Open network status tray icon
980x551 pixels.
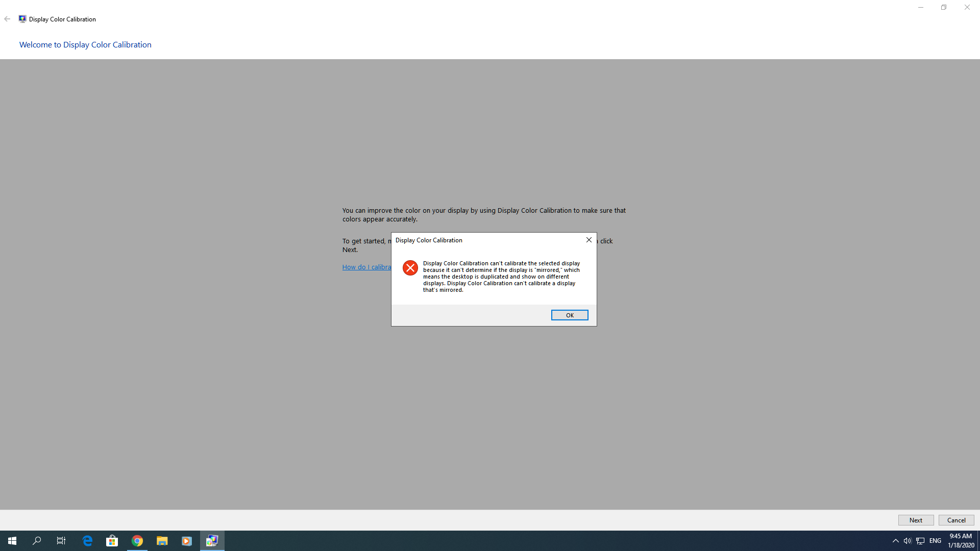pos(920,541)
